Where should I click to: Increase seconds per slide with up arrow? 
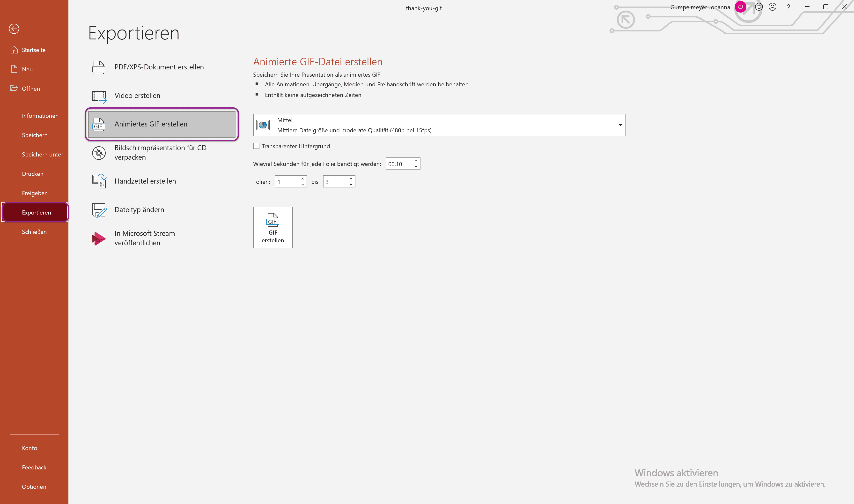coord(416,161)
